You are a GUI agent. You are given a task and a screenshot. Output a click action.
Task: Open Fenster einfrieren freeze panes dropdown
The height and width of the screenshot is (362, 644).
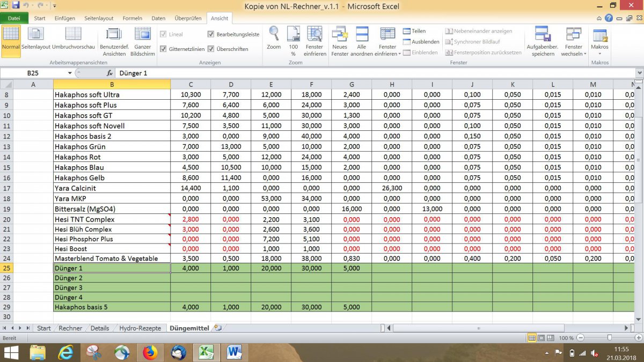pyautogui.click(x=387, y=42)
